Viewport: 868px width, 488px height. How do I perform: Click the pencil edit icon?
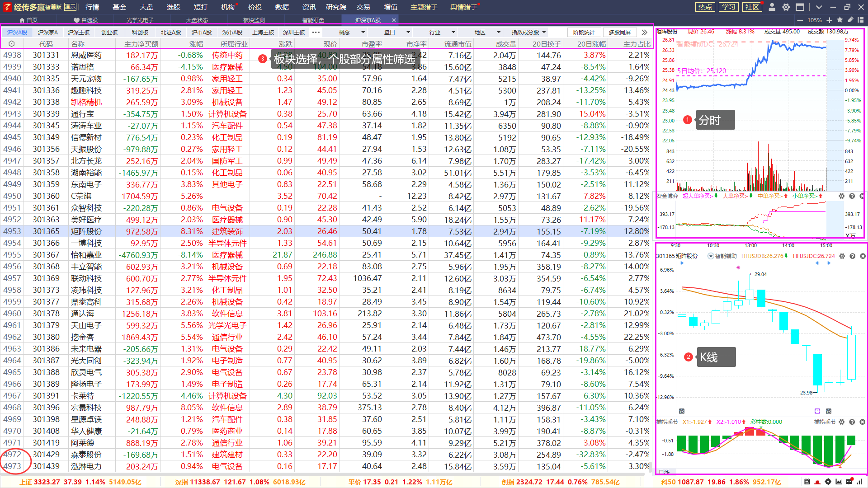click(x=850, y=20)
